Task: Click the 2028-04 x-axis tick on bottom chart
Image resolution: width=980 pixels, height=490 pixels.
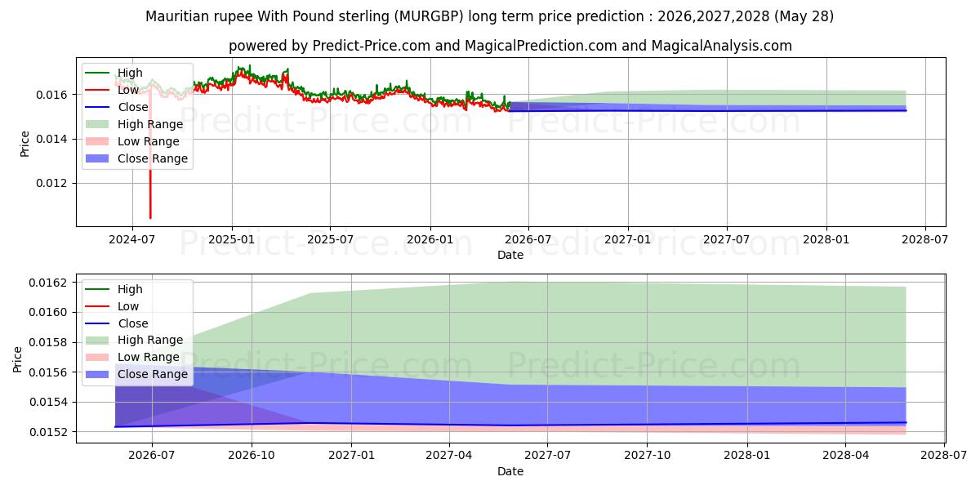Action: [844, 456]
